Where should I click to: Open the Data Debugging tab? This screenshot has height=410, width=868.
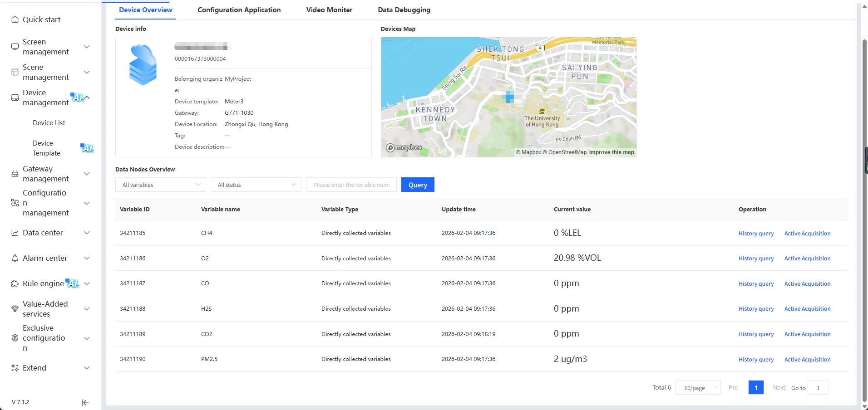point(404,10)
